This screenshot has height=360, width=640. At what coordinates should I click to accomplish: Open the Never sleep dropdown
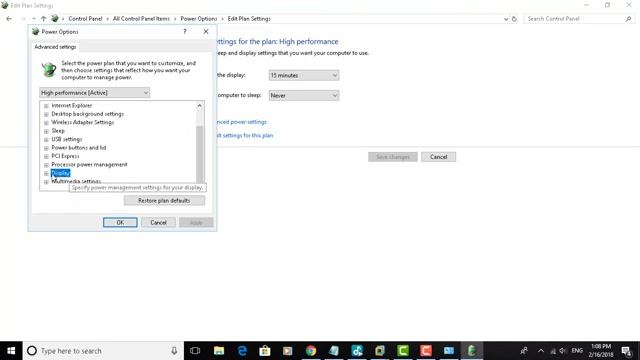point(304,96)
